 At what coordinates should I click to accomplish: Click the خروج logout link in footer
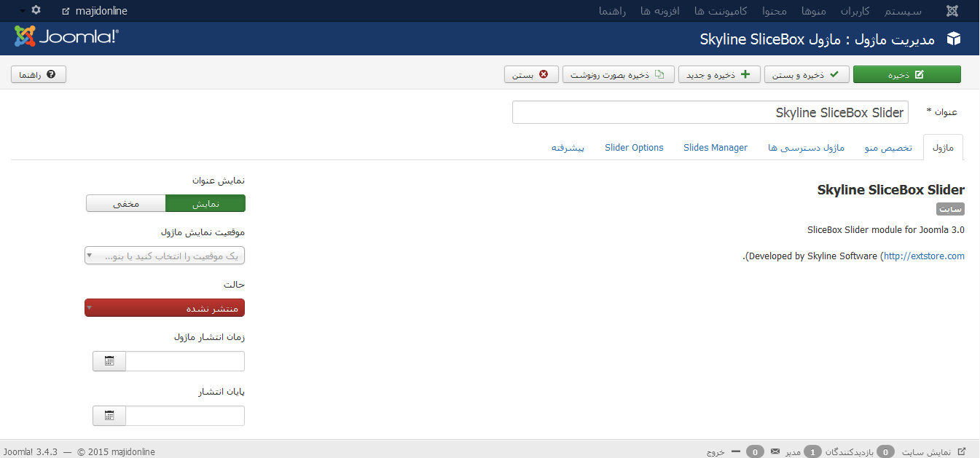coord(716,452)
